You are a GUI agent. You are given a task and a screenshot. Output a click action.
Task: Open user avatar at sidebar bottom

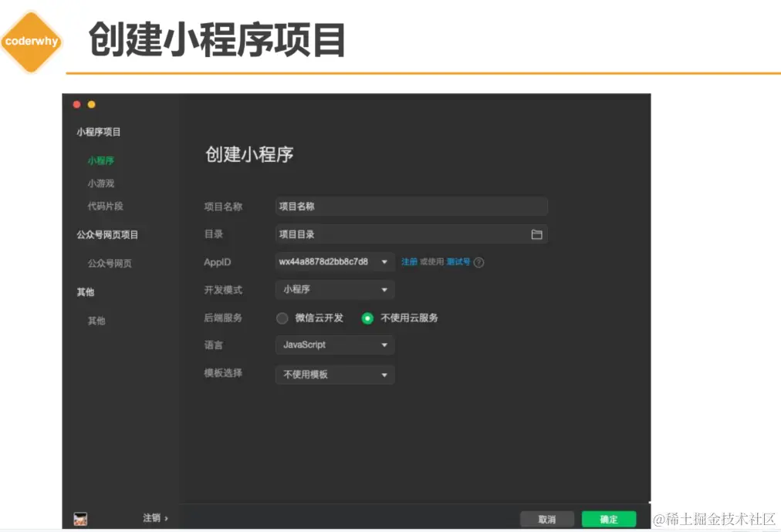pos(80,519)
